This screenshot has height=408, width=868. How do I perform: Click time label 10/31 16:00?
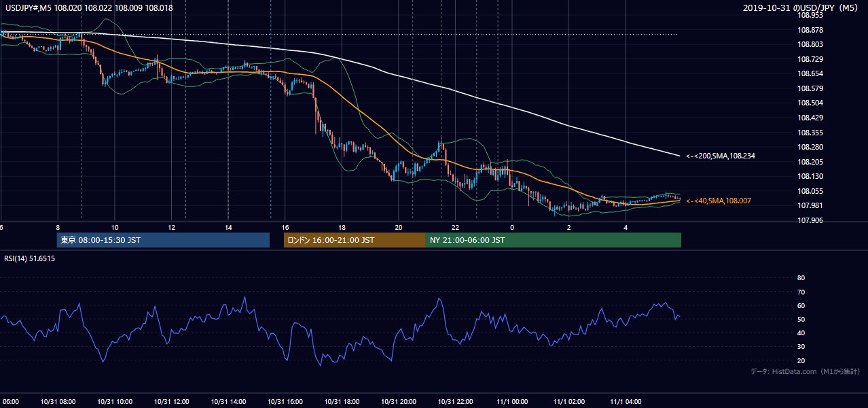[285, 402]
